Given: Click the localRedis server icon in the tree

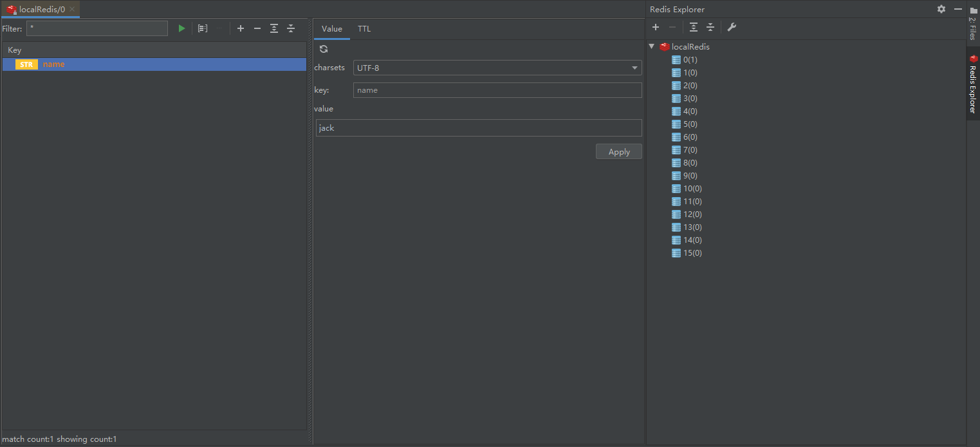Looking at the screenshot, I should coord(665,46).
